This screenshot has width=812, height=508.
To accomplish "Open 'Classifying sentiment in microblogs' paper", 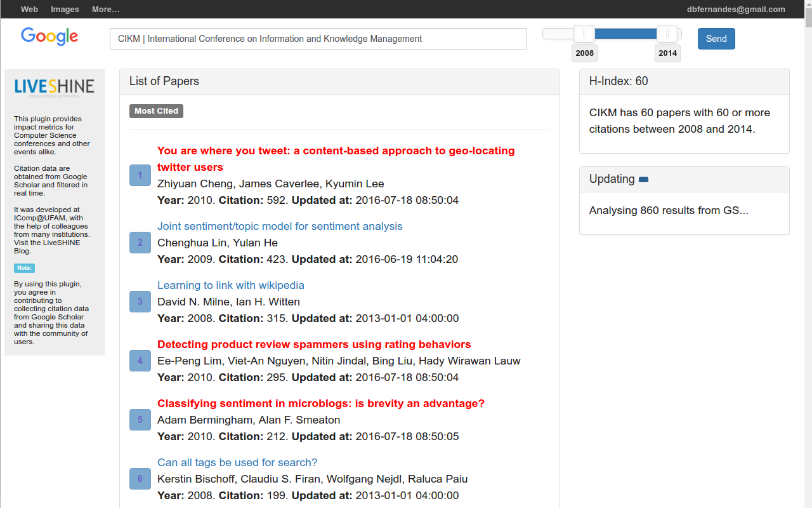I will point(321,403).
